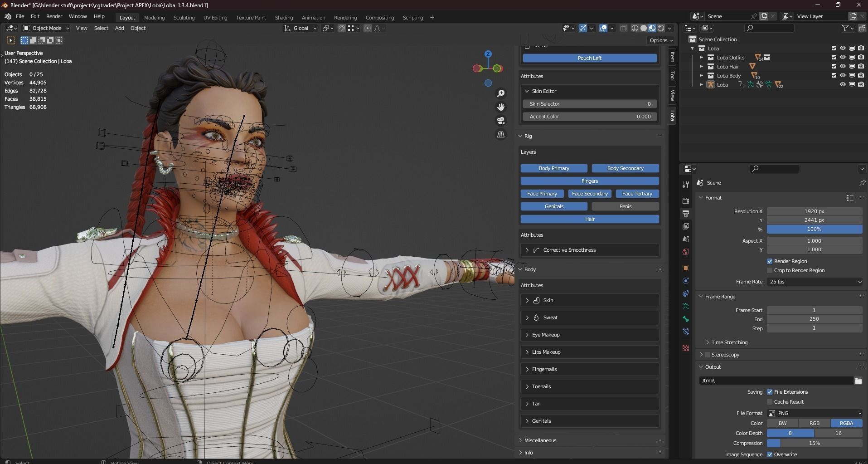Open the Object Constraints properties tab icon

coord(686,293)
